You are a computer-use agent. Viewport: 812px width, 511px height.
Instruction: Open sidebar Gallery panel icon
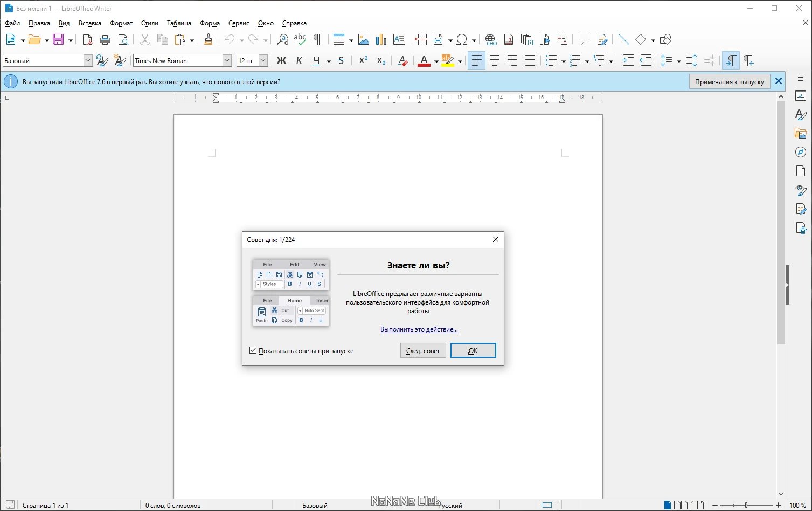[801, 133]
